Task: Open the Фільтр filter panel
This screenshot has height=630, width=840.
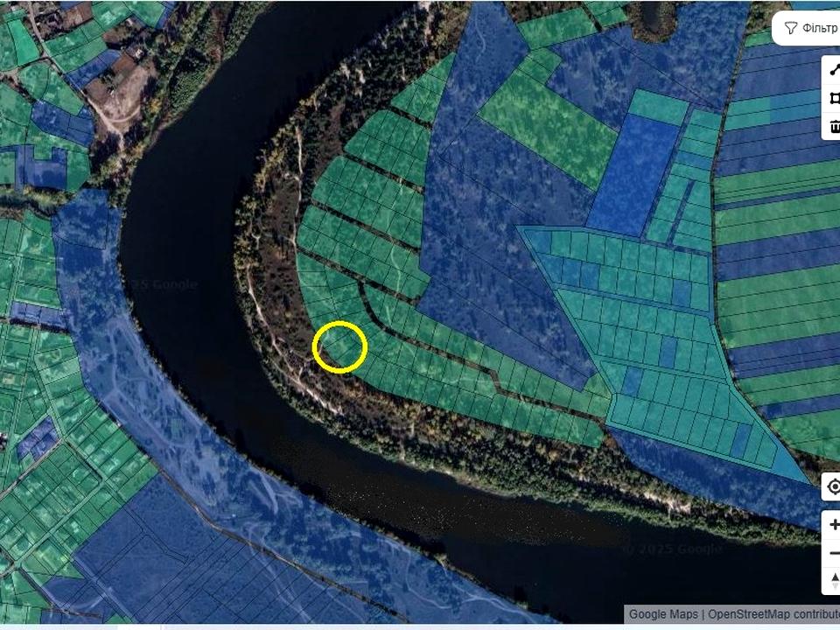Action: point(808,28)
